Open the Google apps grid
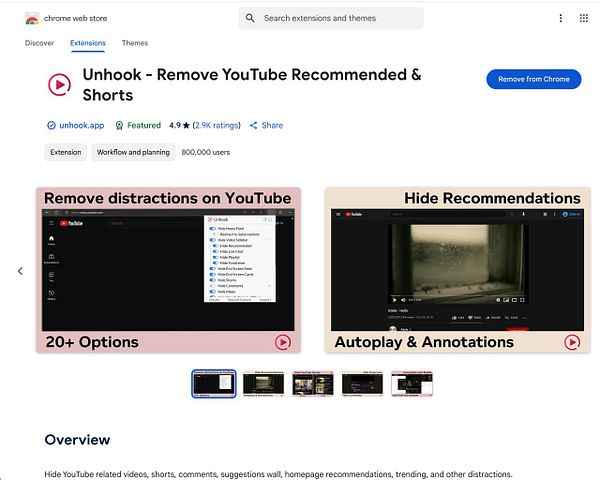The image size is (600, 480). pos(584,18)
